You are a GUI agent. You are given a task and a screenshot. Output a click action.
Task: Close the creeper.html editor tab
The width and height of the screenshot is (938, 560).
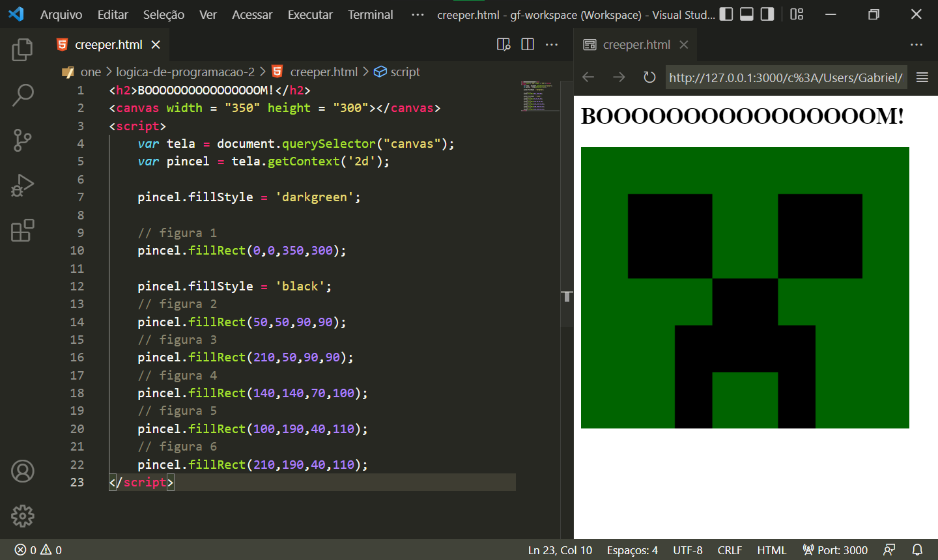click(x=156, y=44)
